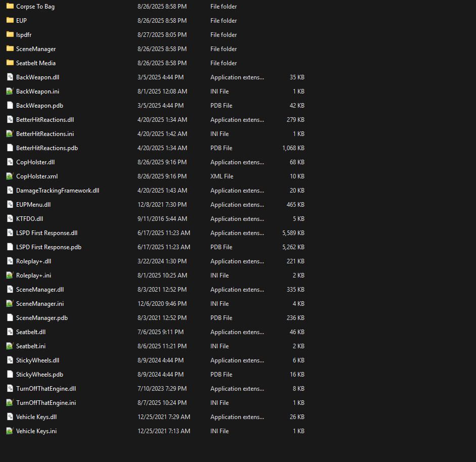Click the CopHolster.dll file icon
Image resolution: width=476 pixels, height=462 pixels.
tap(10, 162)
